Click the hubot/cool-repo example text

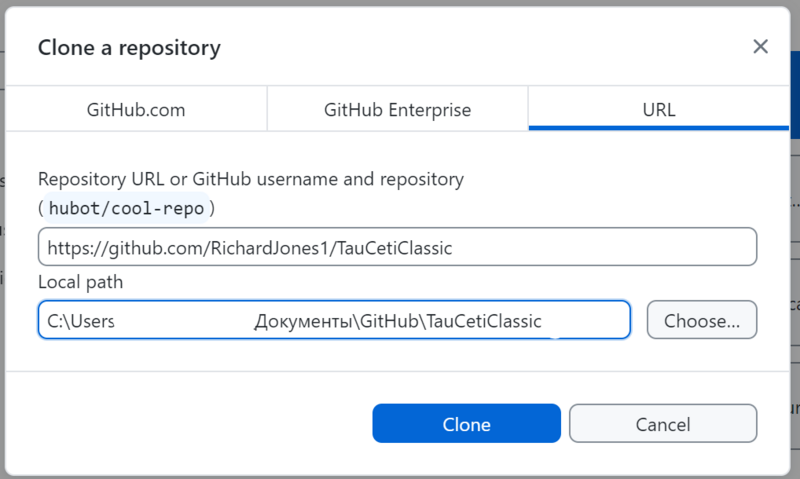[x=126, y=209]
